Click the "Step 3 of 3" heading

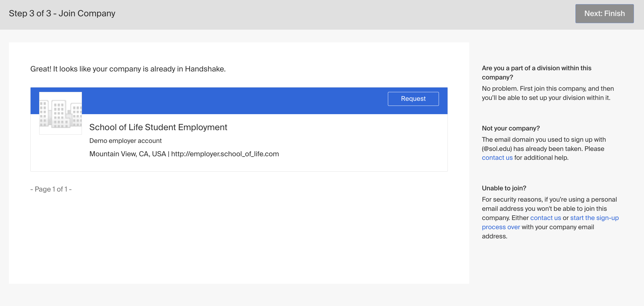pos(62,13)
